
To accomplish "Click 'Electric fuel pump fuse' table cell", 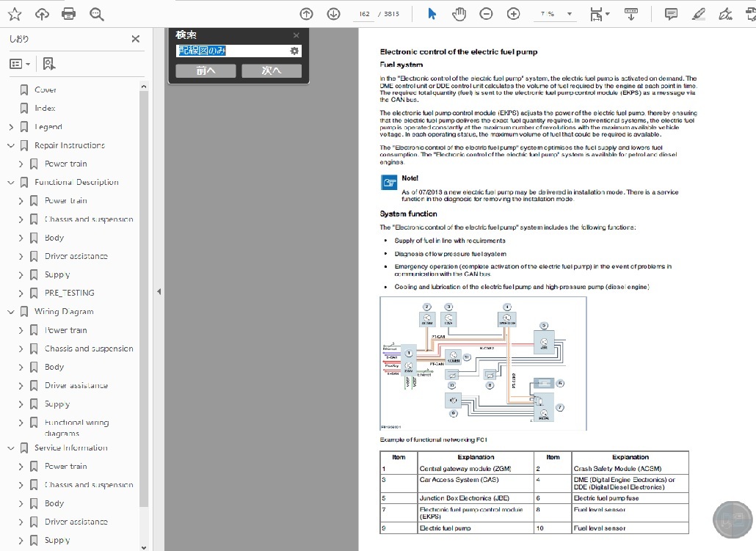I will tap(630, 498).
